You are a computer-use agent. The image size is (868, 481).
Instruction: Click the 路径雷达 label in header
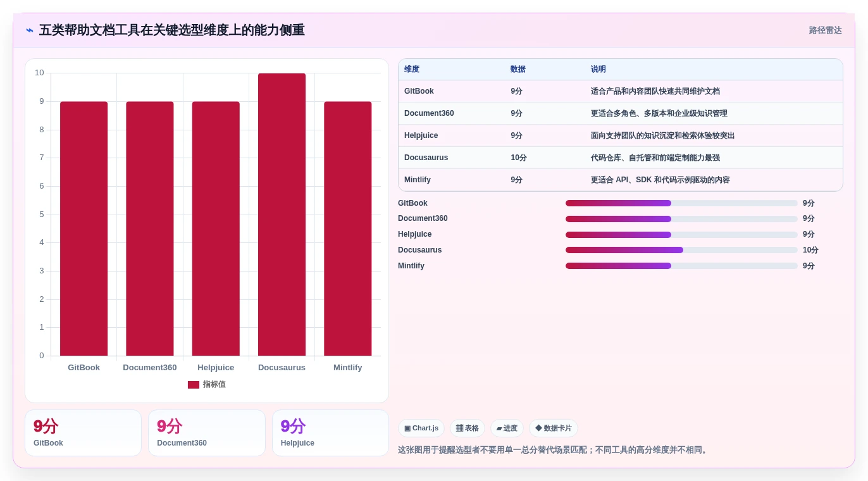825,30
